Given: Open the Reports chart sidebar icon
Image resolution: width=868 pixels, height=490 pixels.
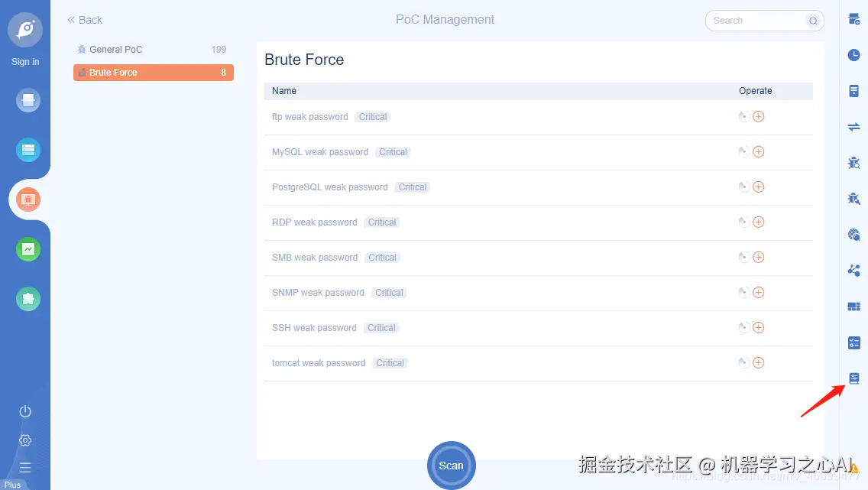Looking at the screenshot, I should tap(28, 249).
